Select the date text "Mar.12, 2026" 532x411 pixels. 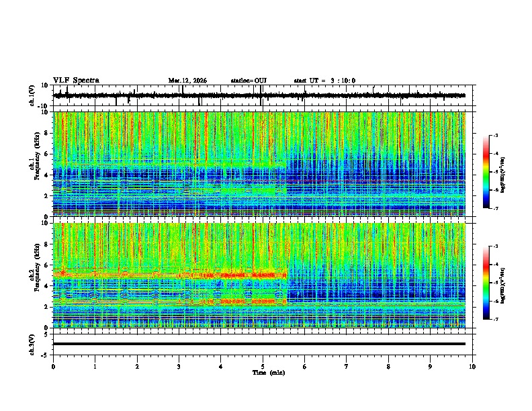(187, 81)
